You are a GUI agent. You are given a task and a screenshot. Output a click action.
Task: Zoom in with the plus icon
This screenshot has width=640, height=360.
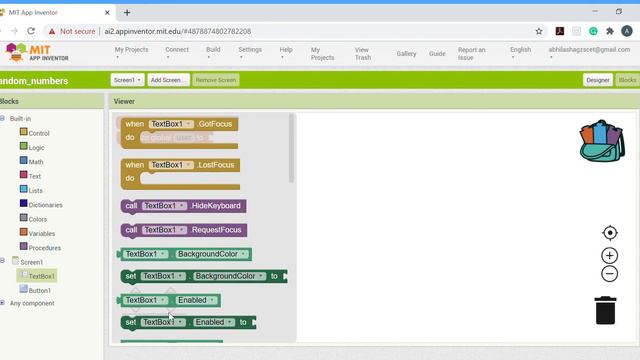coord(609,256)
